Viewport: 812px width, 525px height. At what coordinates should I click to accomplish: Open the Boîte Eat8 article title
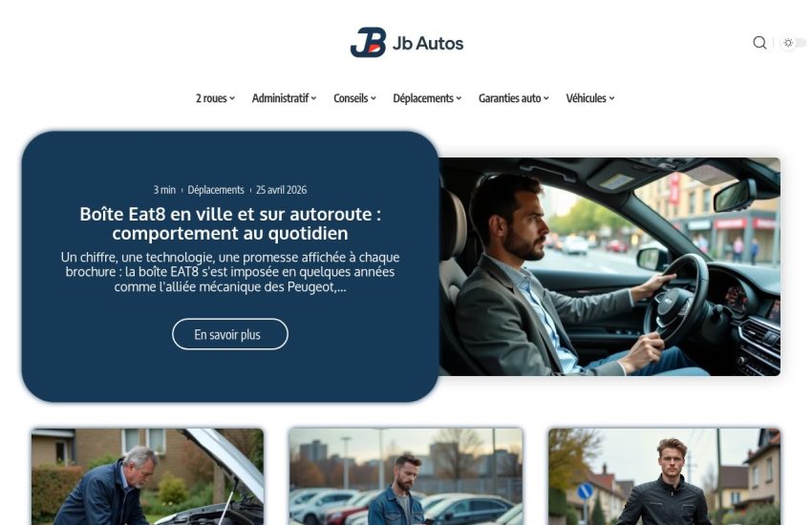(230, 223)
